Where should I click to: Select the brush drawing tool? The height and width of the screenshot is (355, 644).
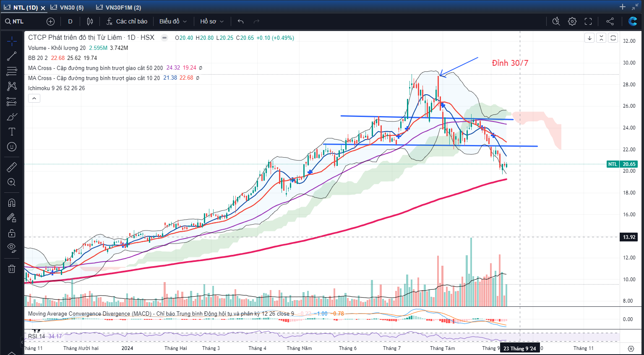(x=12, y=117)
